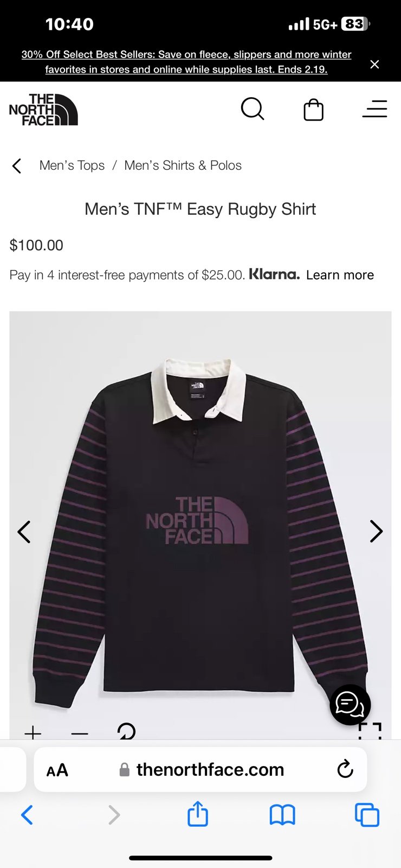
Task: Open the shopping bag cart
Action: pos(313,110)
